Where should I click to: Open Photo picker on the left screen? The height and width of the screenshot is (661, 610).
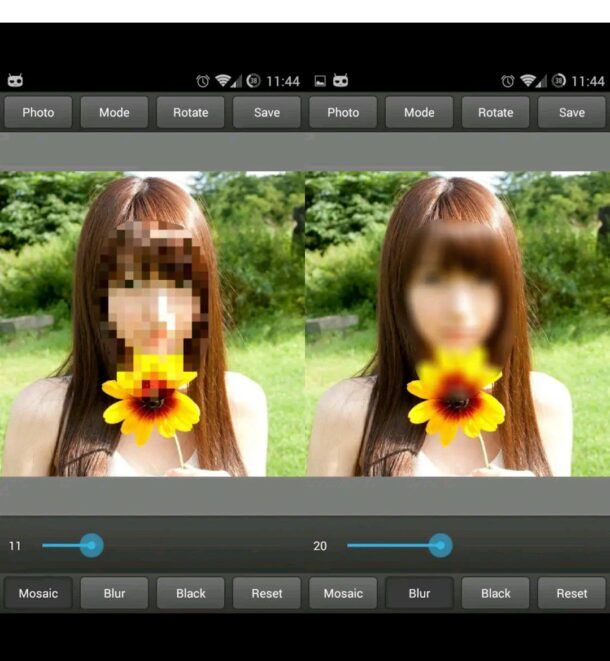click(38, 112)
